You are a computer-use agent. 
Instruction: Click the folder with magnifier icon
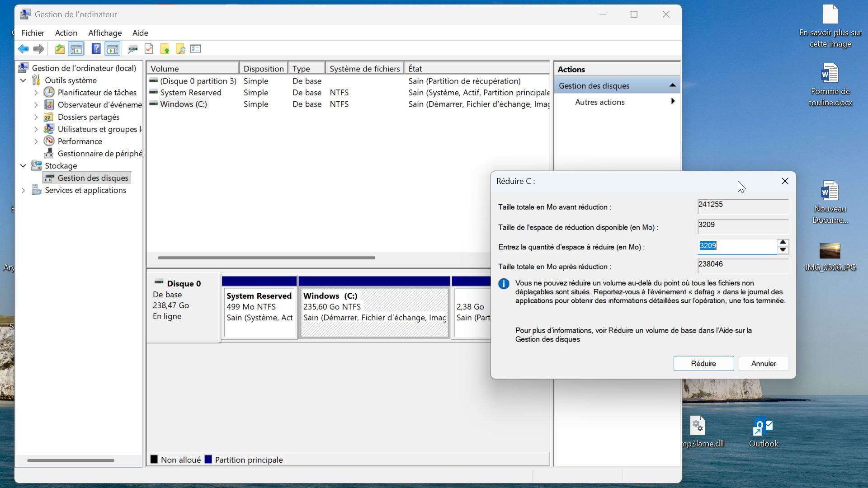tap(180, 49)
